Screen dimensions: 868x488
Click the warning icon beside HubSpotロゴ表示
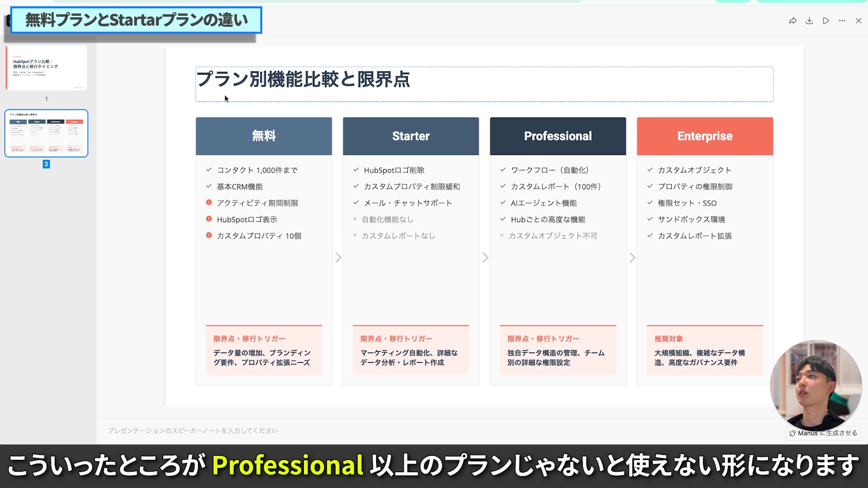tap(208, 219)
